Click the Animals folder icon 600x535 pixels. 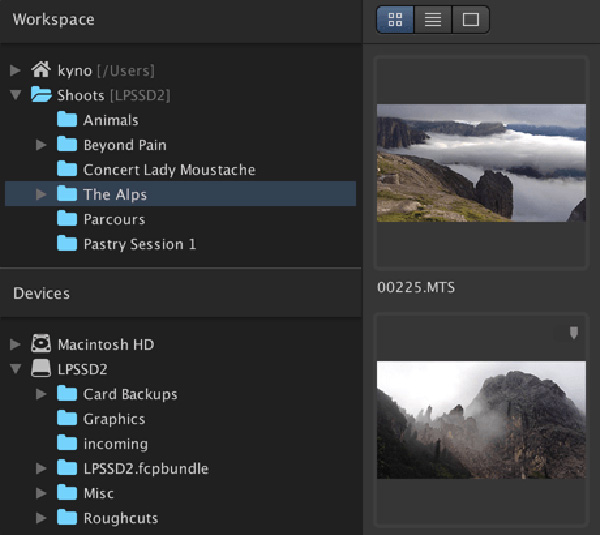coord(67,119)
